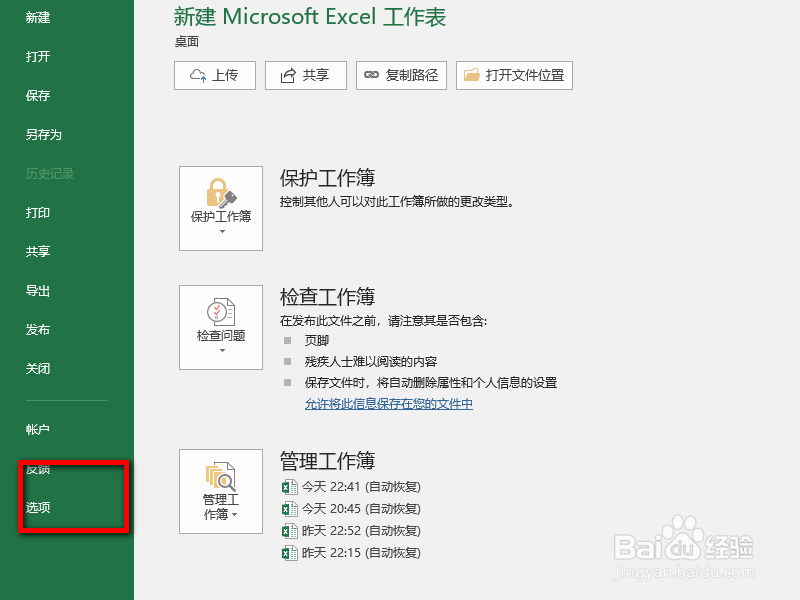Click the file title 新建 Microsoft Excel 工作表
This screenshot has width=800, height=600.
pos(310,17)
